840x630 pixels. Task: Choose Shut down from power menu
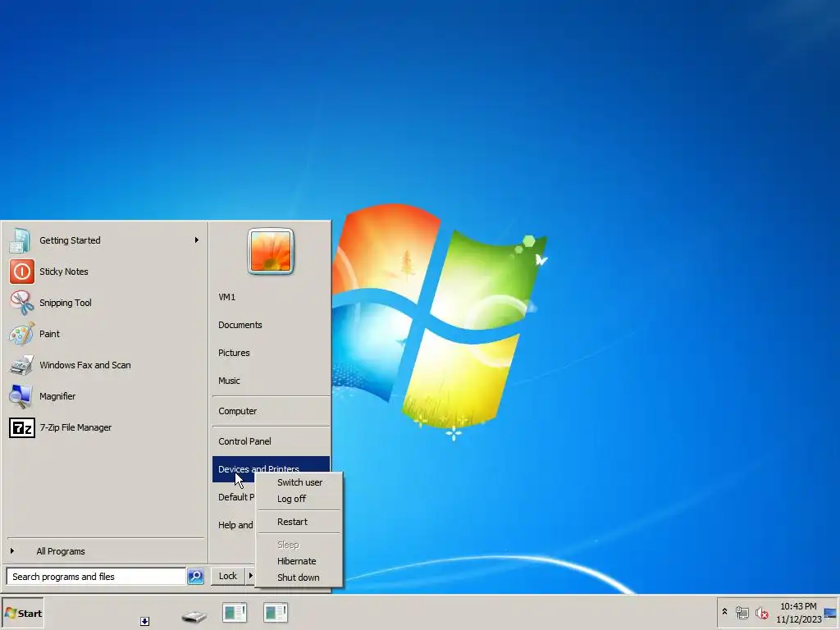pos(299,577)
